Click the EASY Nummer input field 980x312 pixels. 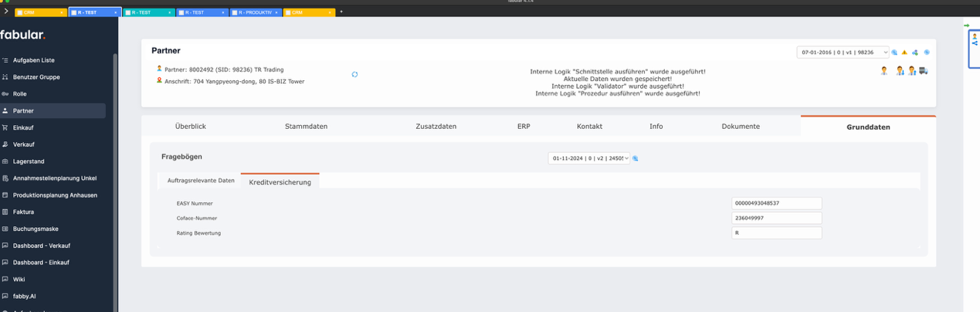click(x=776, y=203)
